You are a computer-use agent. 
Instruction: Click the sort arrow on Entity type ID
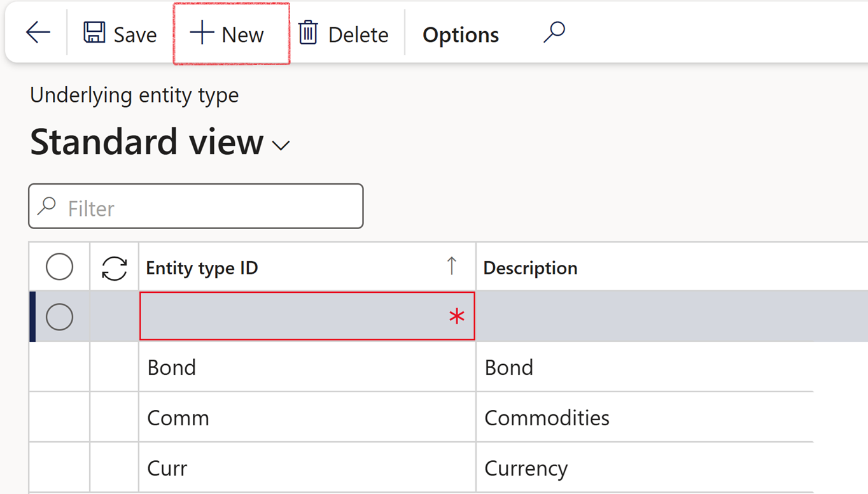click(451, 266)
